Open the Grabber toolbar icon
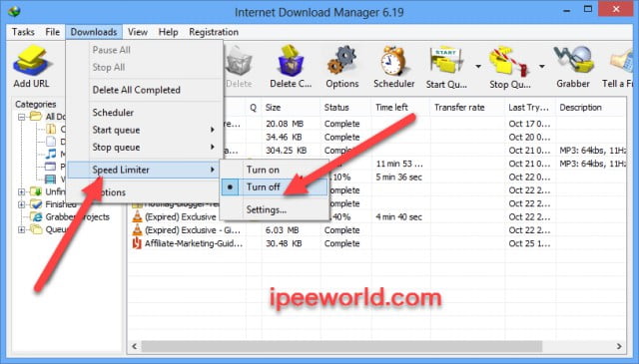Screen dimensions: 639x364 click(x=573, y=60)
